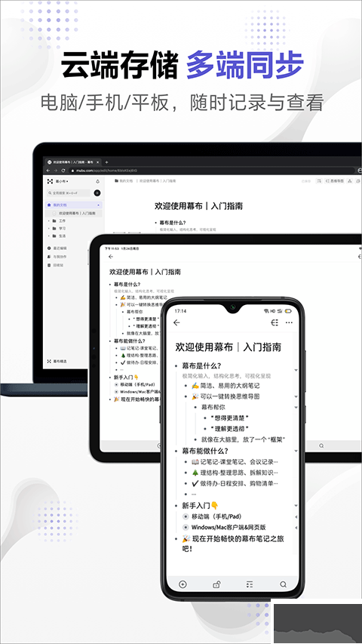This screenshot has height=644, width=362.
Task: Expand Windows/Mac客户端&网页版 node on phone
Action: point(296,527)
